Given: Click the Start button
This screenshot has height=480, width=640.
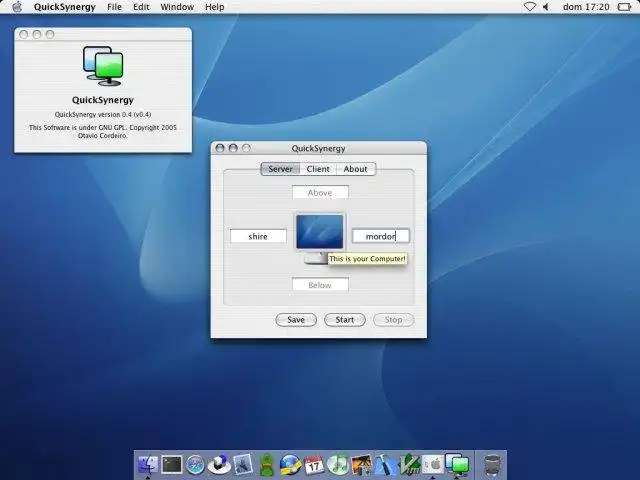Looking at the screenshot, I should 345,320.
